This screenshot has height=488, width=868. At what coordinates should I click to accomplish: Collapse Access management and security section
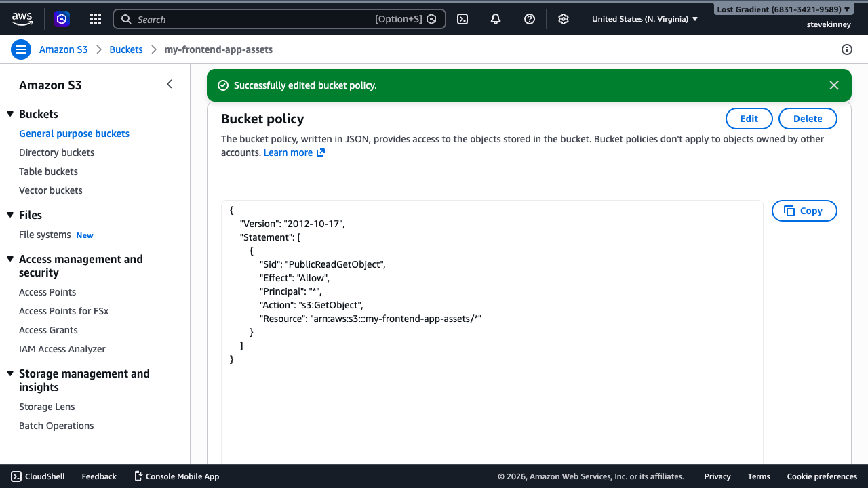point(10,259)
